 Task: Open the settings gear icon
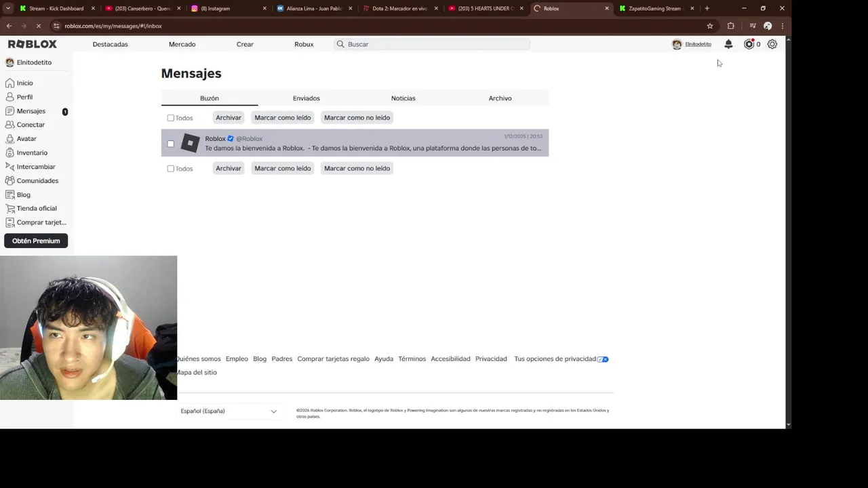(772, 44)
